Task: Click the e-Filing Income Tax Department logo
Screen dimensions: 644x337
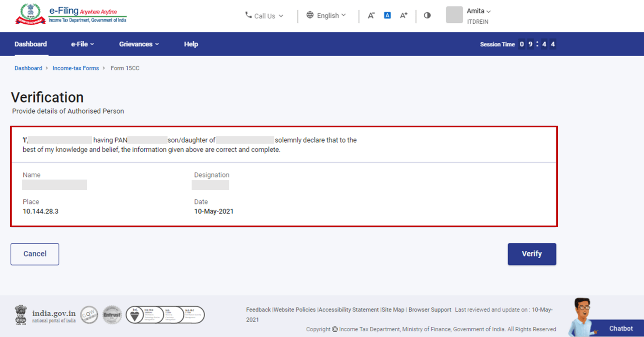Action: (x=71, y=15)
